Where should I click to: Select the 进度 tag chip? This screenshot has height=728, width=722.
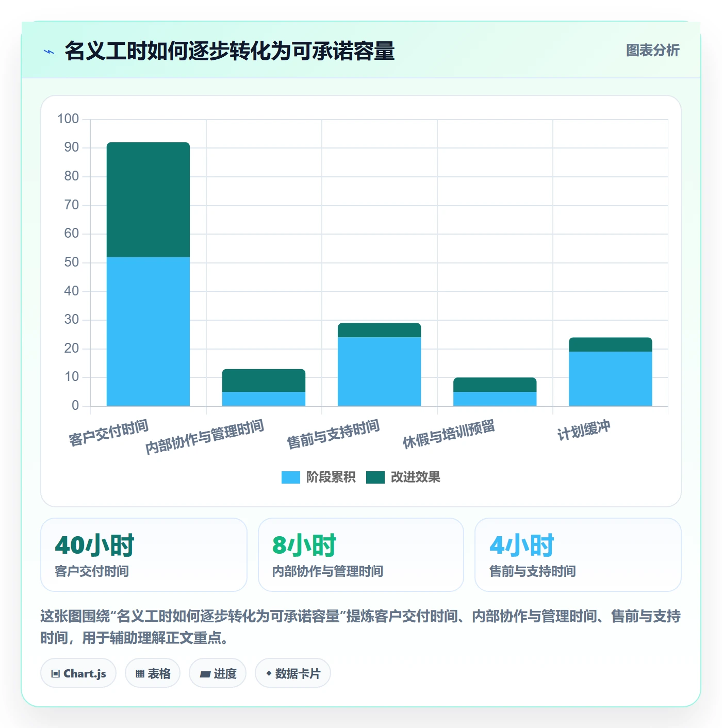point(218,673)
